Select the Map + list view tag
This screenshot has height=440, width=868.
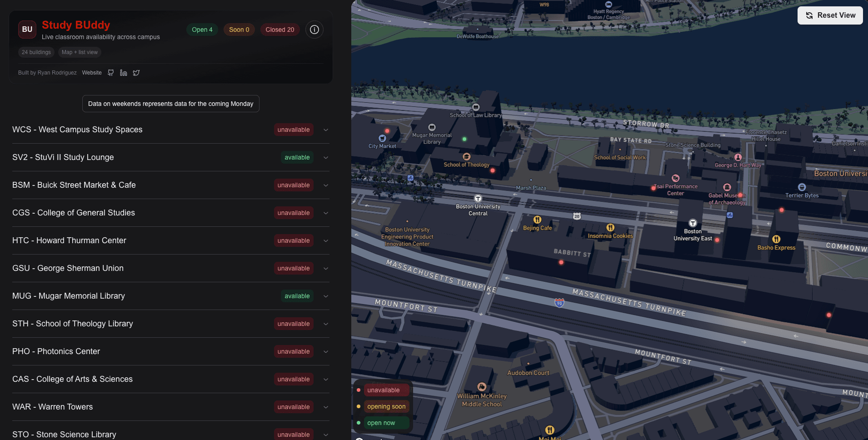(80, 52)
